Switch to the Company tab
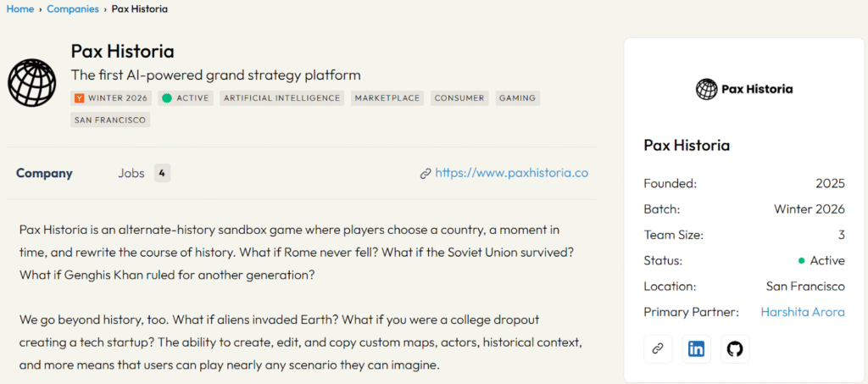868x384 pixels. (x=44, y=173)
